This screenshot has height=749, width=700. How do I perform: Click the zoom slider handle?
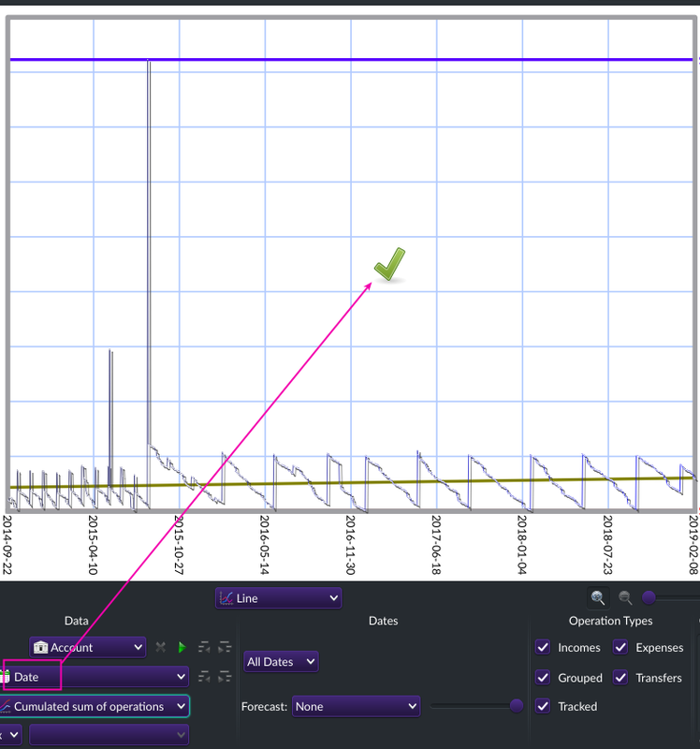click(649, 597)
